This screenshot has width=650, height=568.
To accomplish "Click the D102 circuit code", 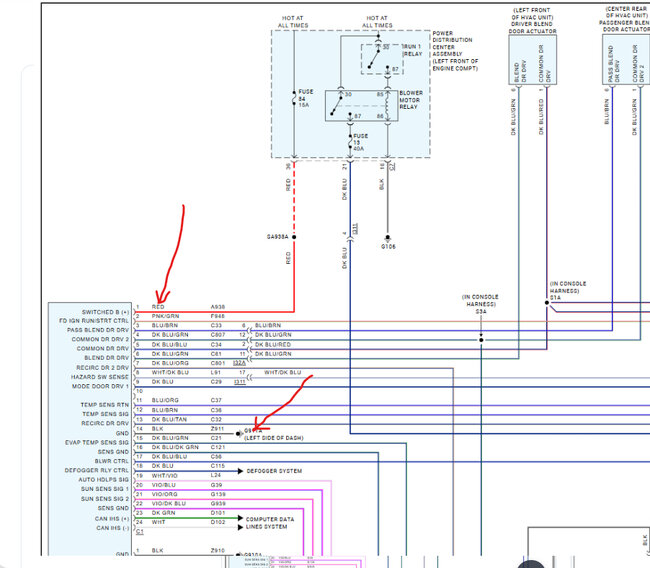I will [218, 522].
